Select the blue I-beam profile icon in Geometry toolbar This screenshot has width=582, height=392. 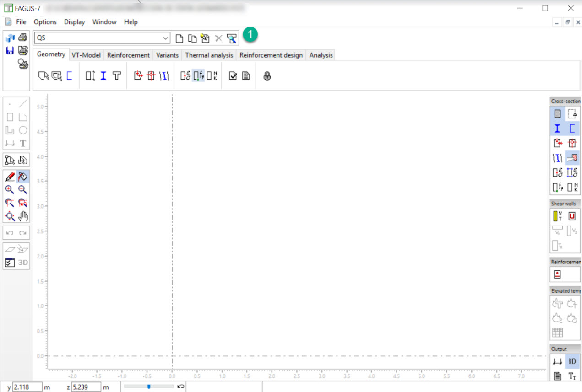point(103,76)
